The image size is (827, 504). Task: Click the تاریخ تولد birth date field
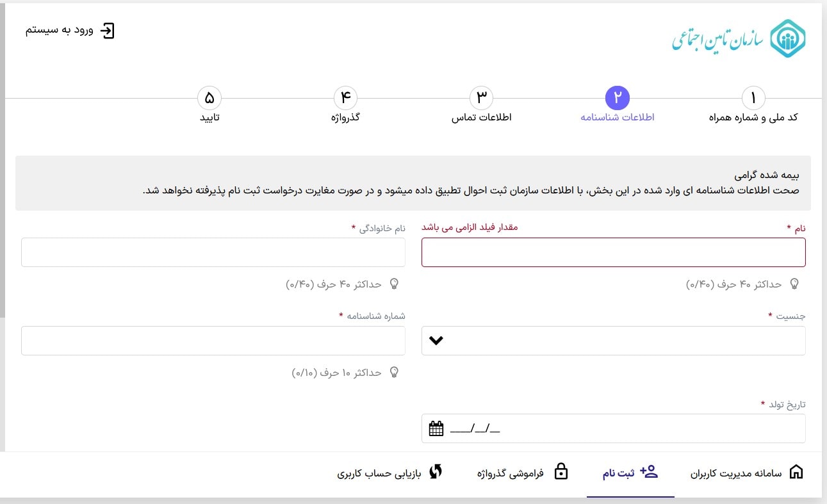(x=613, y=428)
